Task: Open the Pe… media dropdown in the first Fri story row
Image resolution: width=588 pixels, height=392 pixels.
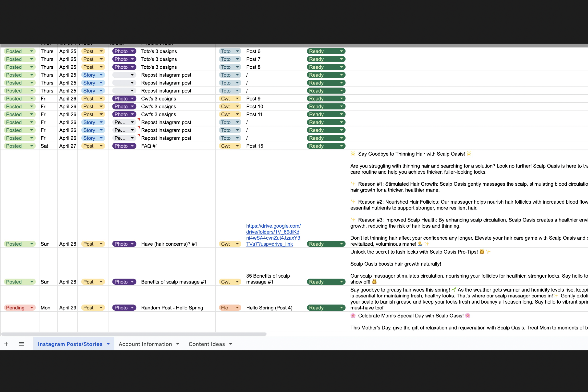Action: (132, 122)
